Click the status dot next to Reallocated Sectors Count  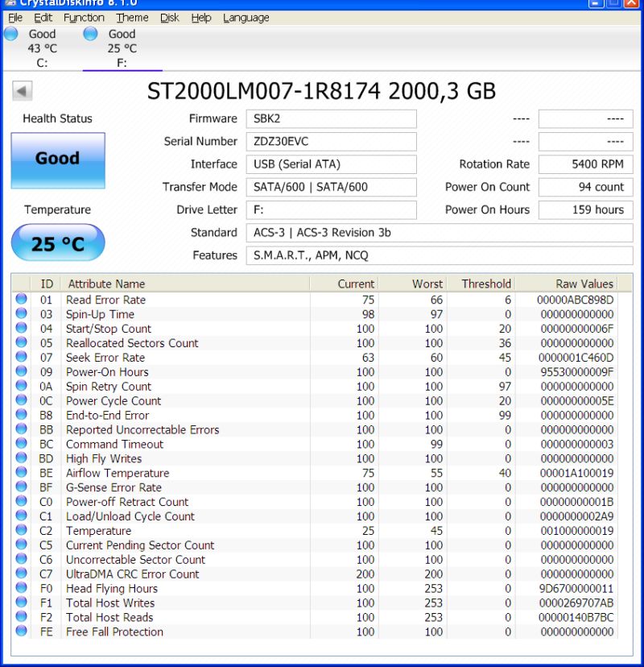coord(20,343)
